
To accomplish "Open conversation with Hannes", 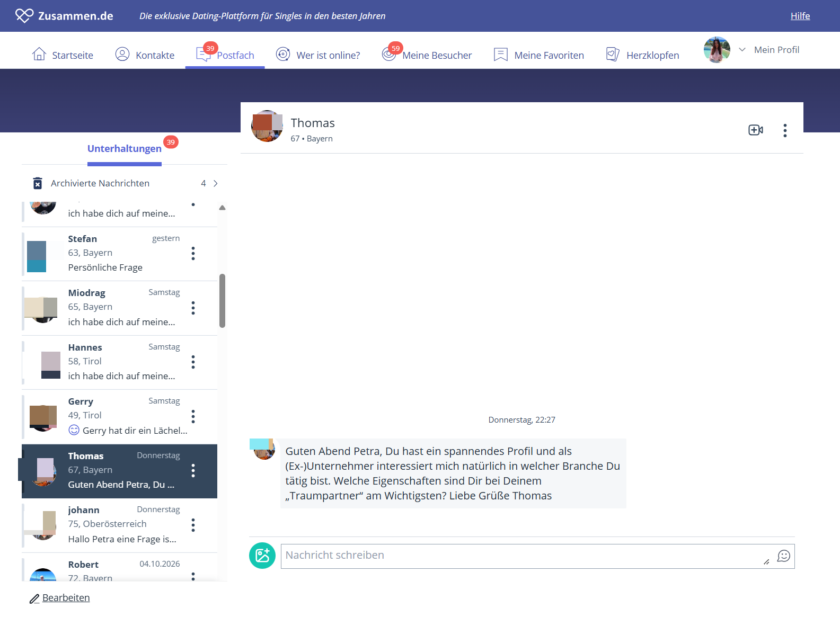I will 120,362.
